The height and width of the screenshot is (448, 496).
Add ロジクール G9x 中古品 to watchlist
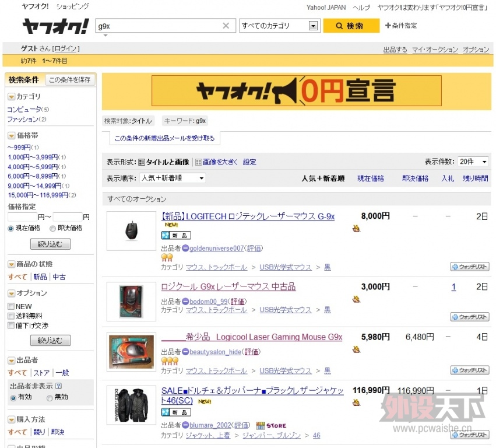pos(470,317)
